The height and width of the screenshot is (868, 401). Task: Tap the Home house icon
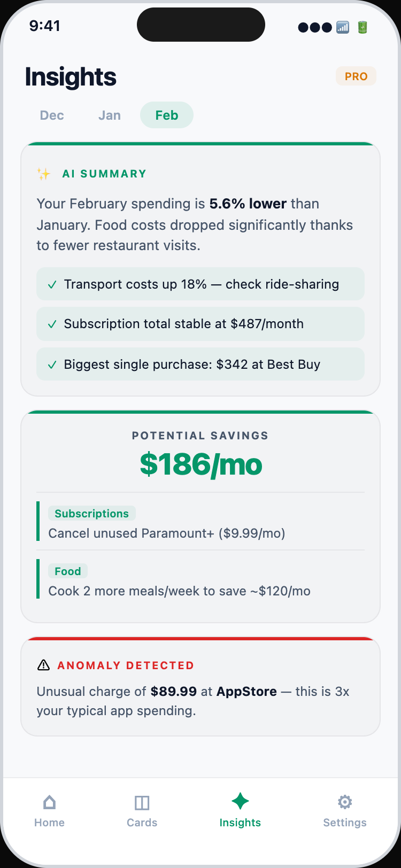(49, 802)
